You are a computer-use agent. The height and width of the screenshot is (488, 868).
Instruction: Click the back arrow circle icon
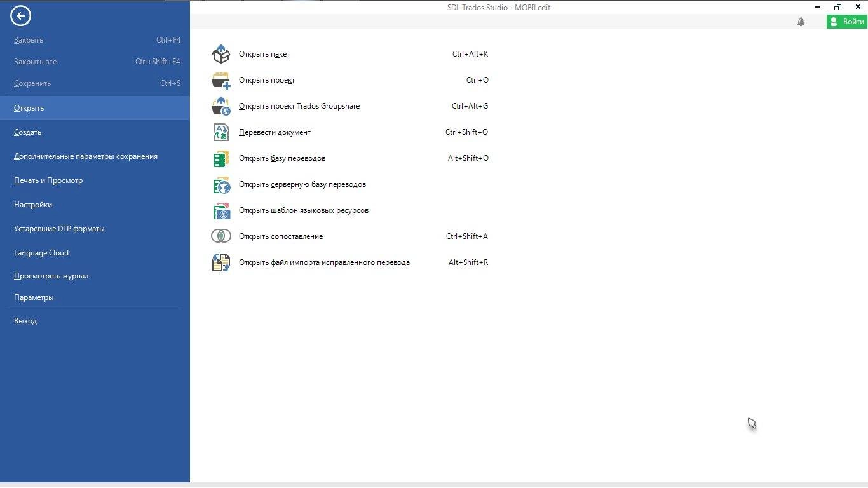click(x=20, y=16)
